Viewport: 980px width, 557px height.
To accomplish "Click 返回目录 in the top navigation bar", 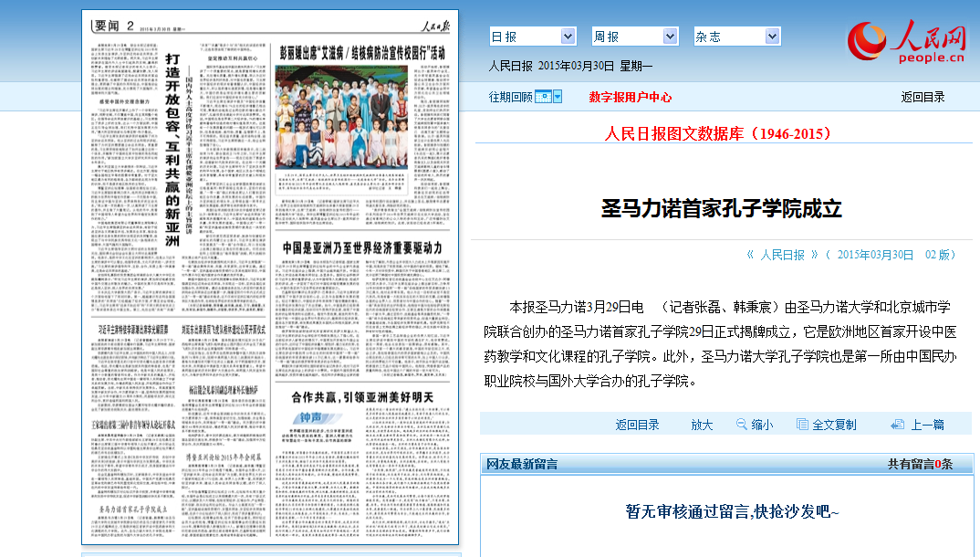I will (x=923, y=97).
